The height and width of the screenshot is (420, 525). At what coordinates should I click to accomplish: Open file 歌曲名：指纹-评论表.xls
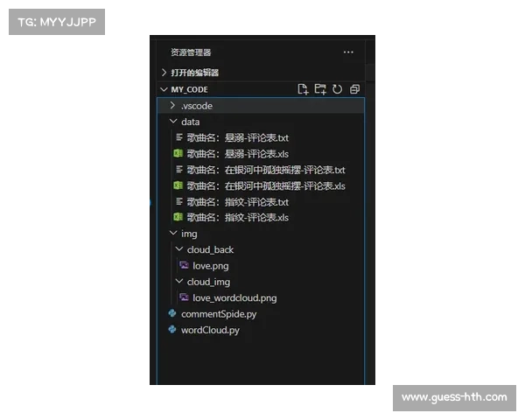[238, 217]
